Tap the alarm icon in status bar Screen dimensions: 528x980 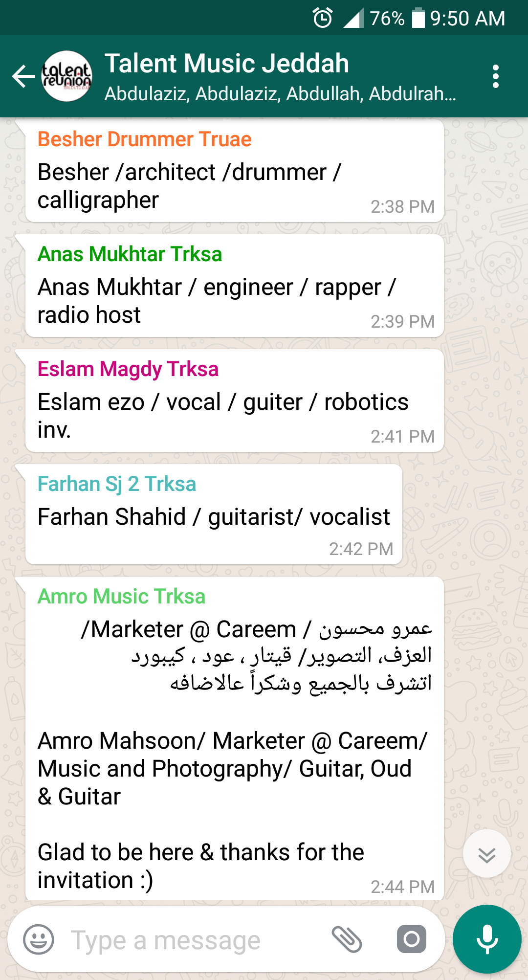(x=323, y=19)
